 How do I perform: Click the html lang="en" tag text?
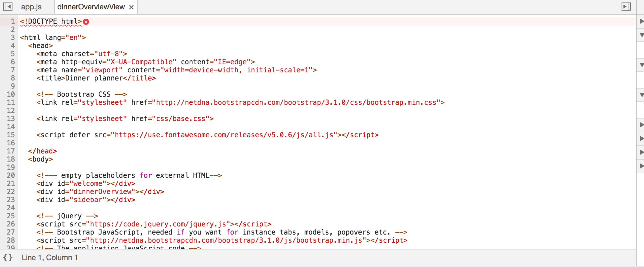tap(53, 37)
